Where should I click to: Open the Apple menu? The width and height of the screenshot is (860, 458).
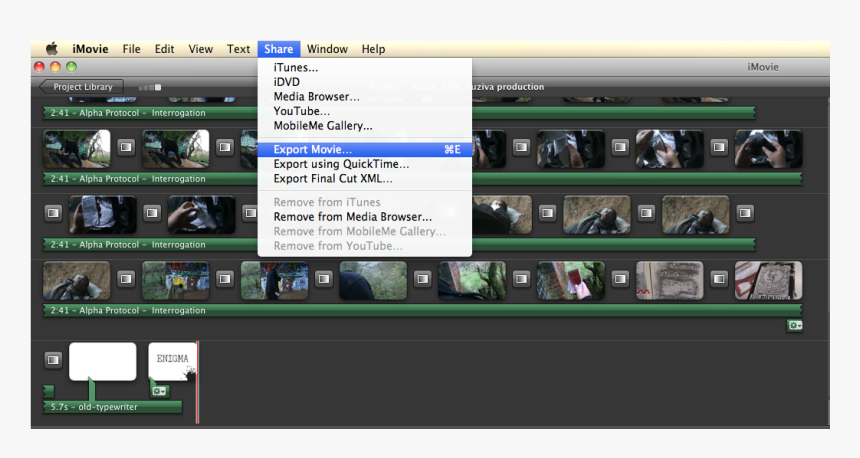[52, 49]
